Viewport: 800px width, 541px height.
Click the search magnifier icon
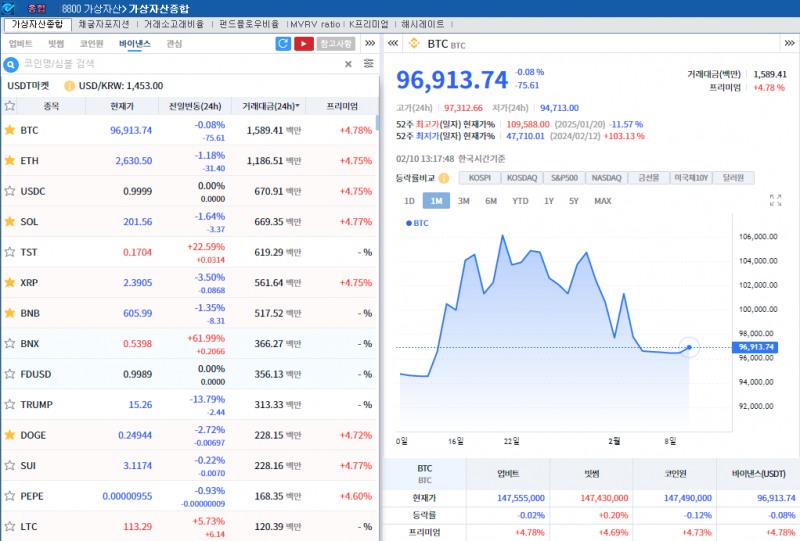point(11,64)
